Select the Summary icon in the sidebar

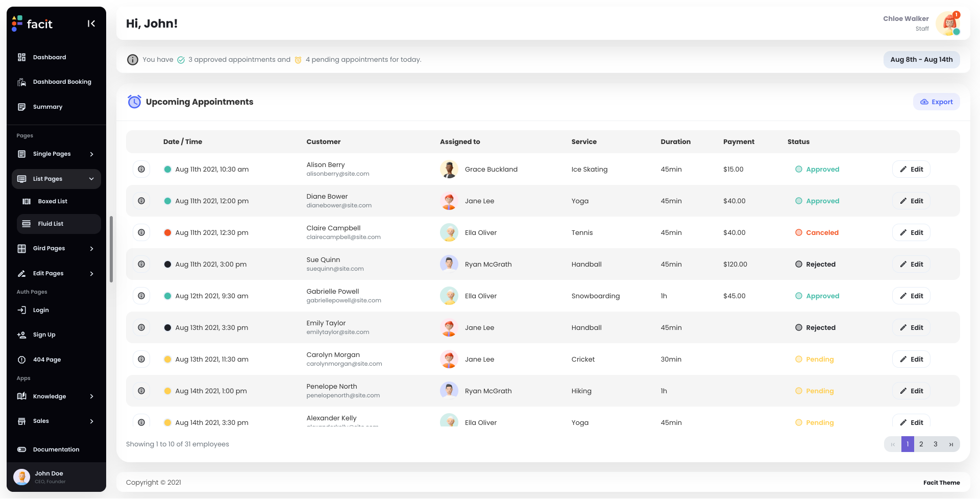point(21,107)
